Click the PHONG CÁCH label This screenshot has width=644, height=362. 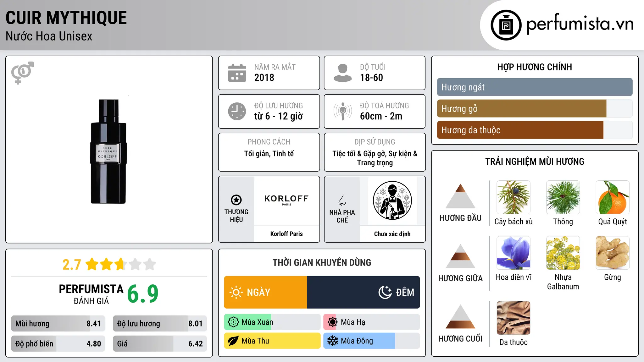coord(269,142)
